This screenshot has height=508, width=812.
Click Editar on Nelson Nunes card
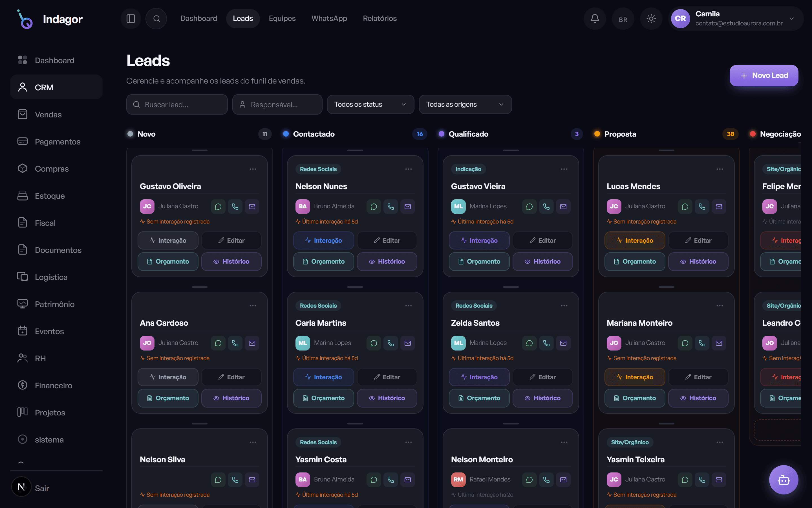(387, 240)
